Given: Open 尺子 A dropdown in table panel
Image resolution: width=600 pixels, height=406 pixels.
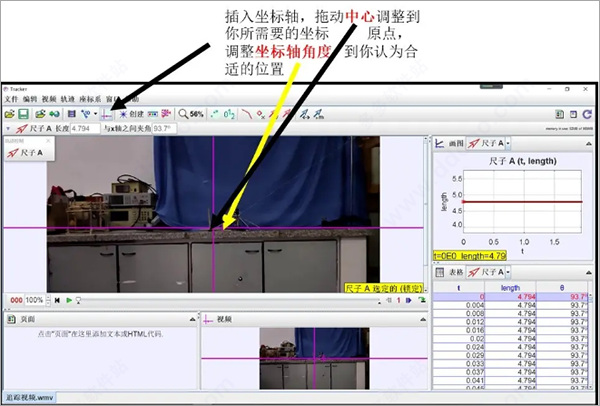Looking at the screenshot, I should [508, 272].
